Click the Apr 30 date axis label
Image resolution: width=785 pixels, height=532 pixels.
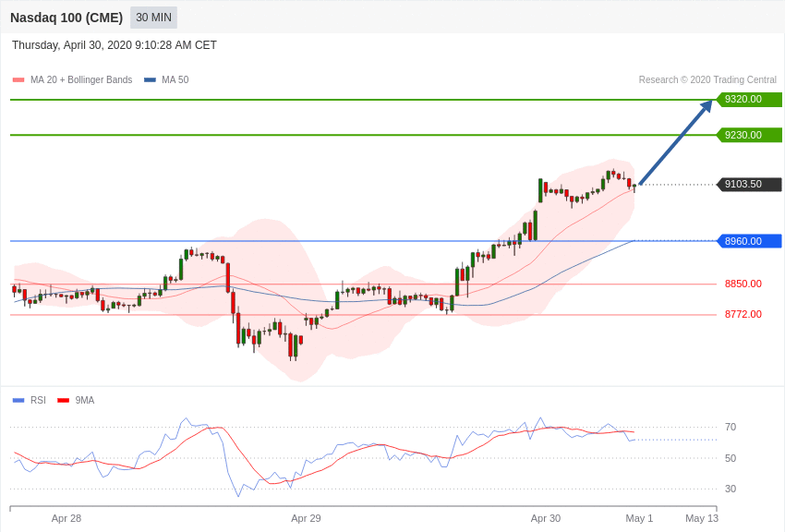(x=546, y=518)
